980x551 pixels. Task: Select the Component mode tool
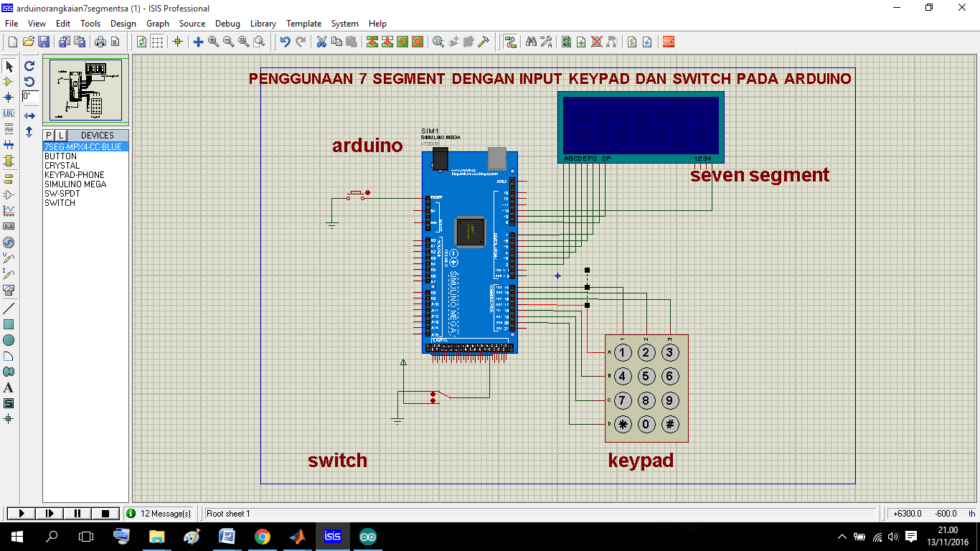point(9,83)
